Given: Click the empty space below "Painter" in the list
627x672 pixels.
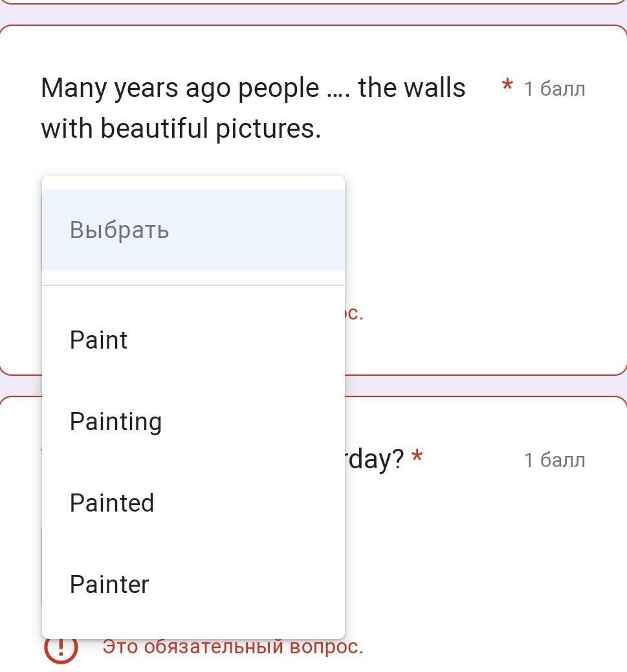Looking at the screenshot, I should coord(193,621).
